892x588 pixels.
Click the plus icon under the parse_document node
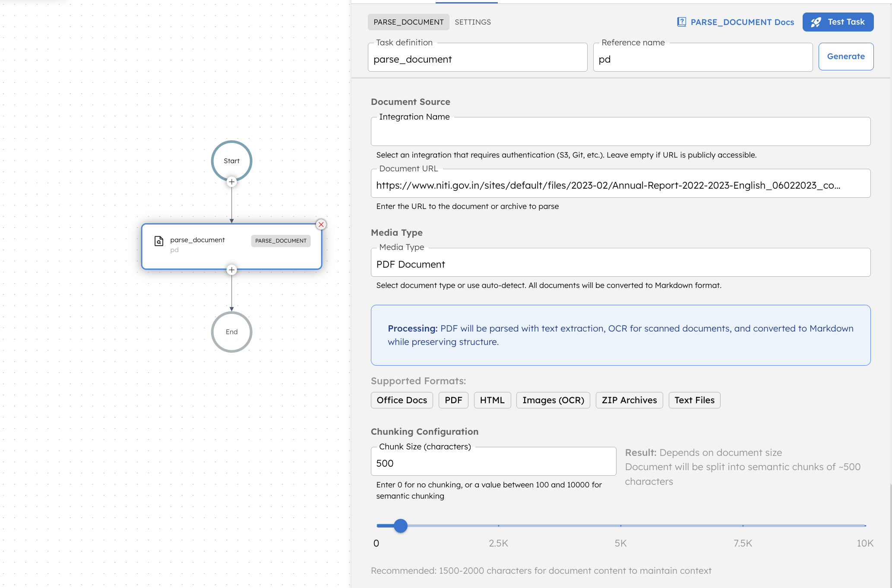(x=231, y=269)
